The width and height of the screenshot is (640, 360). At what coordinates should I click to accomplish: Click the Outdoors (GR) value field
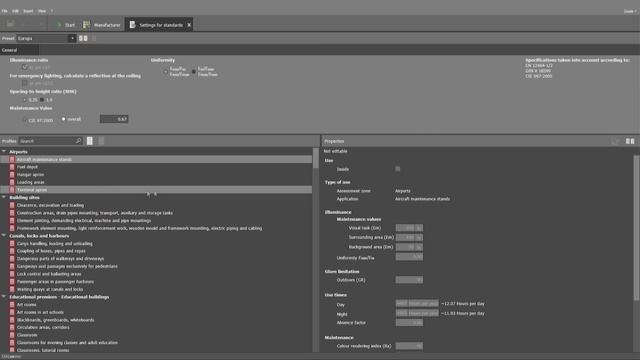409,280
